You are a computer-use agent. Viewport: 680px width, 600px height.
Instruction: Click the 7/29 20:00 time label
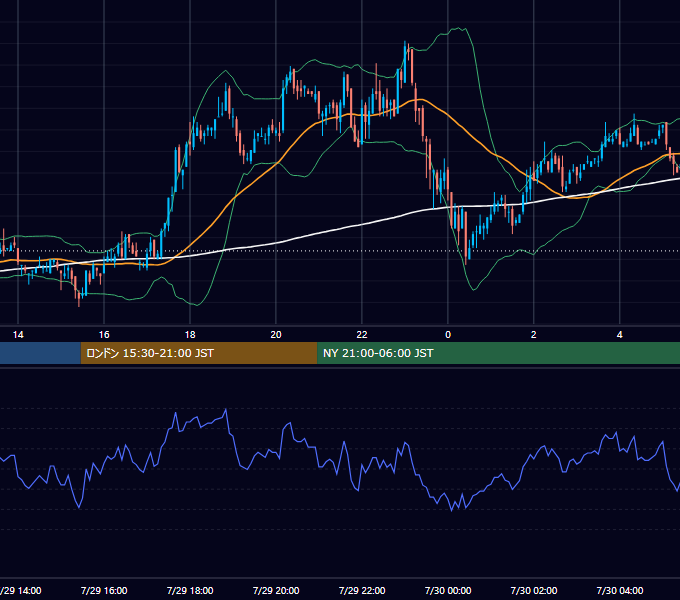[x=276, y=590]
